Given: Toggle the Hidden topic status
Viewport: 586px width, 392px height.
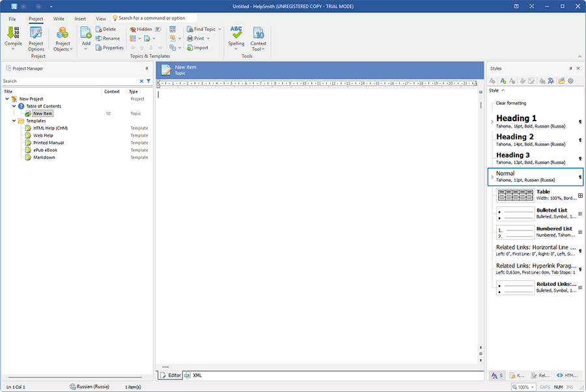Looking at the screenshot, I should click(x=141, y=29).
